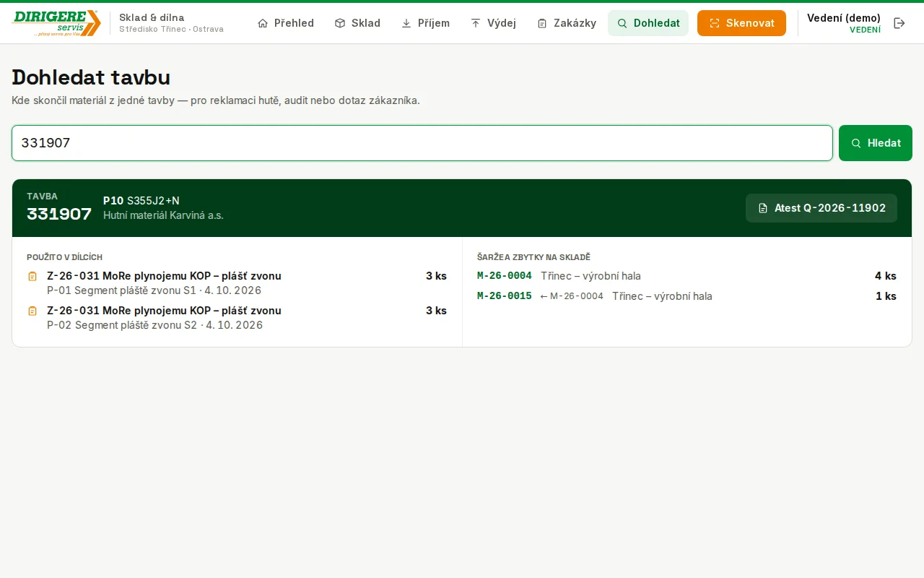Click Sklad & dílna workspace title

(x=152, y=17)
